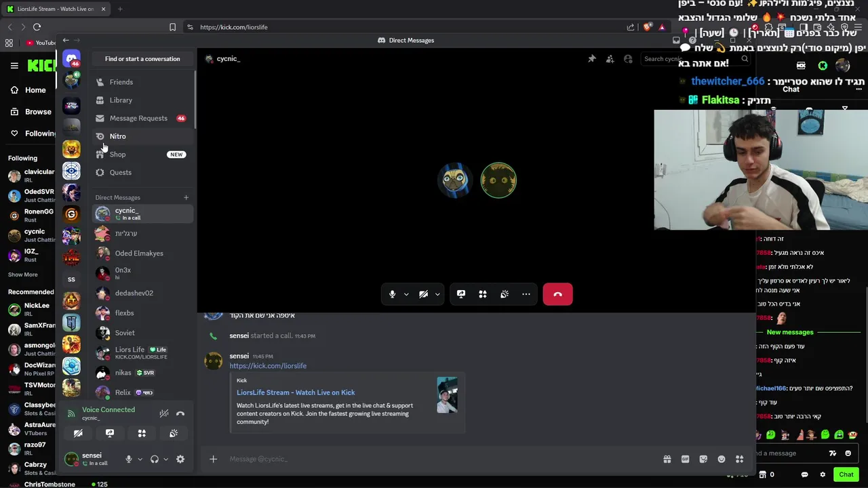This screenshot has width=868, height=488.
Task: Open Library page
Action: (x=142, y=100)
